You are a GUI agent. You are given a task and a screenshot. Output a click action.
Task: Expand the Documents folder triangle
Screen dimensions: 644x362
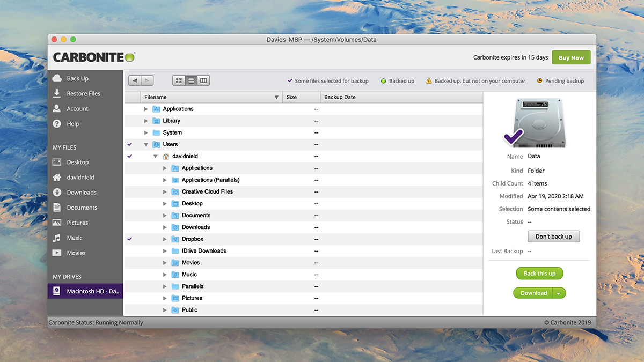pyautogui.click(x=165, y=215)
